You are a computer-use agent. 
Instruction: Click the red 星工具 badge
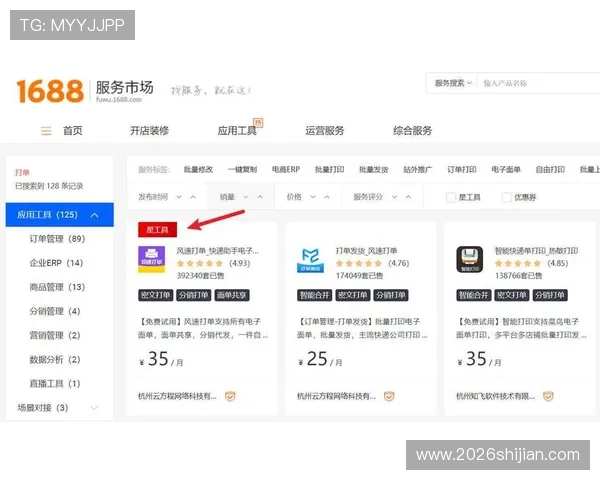click(157, 230)
